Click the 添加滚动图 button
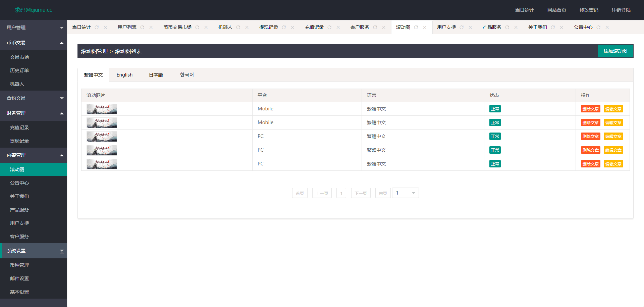The width and height of the screenshot is (644, 307). tap(615, 51)
